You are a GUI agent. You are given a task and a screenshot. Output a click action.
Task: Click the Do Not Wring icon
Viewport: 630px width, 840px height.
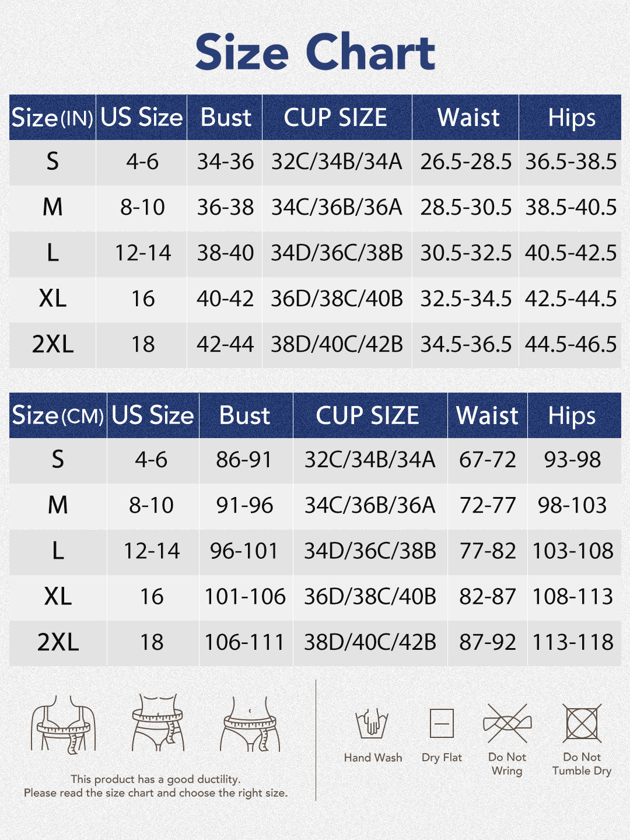pos(507,723)
